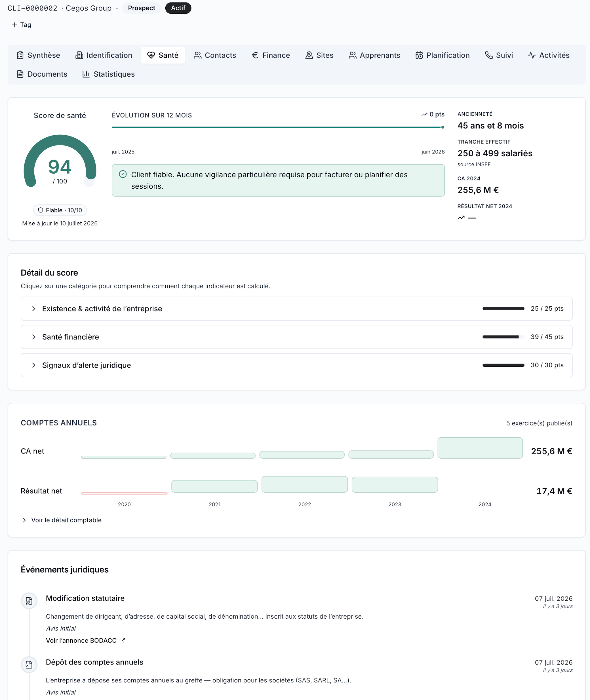
Task: Click the 'Dépôt des comptes annuels' event title
Action: point(94,662)
